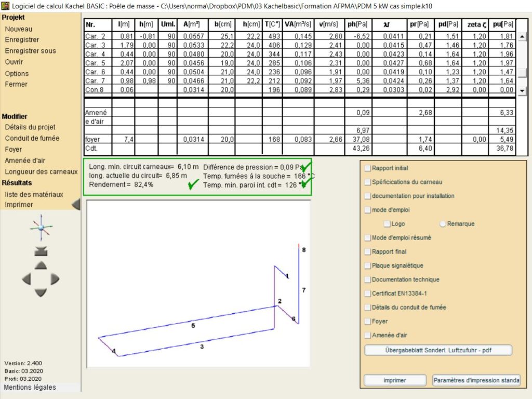Toggle the Logo checkbox

point(387,224)
